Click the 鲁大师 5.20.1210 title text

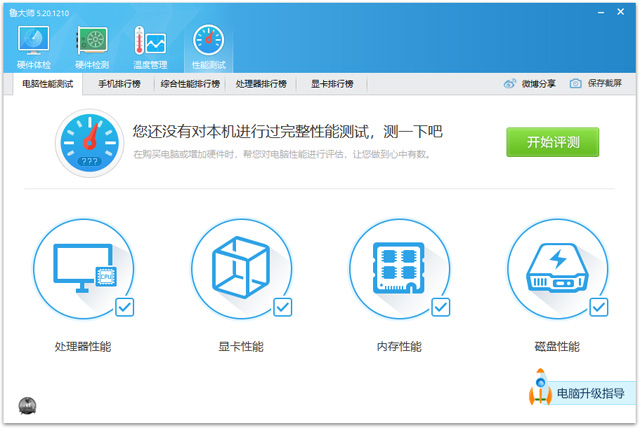pyautogui.click(x=39, y=13)
